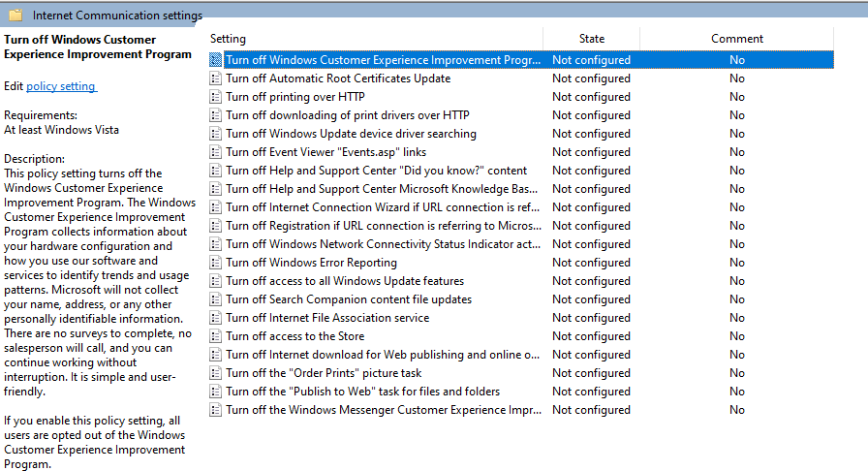Click "No" comment for Automatic Root Certificates Update
The width and height of the screenshot is (868, 471).
click(x=737, y=78)
